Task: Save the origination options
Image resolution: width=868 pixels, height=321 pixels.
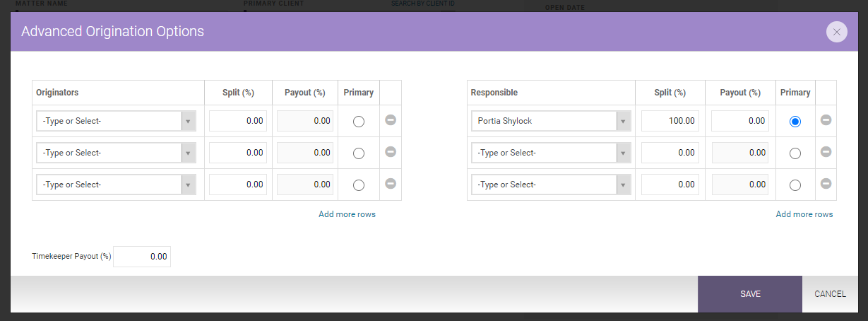Action: tap(750, 294)
